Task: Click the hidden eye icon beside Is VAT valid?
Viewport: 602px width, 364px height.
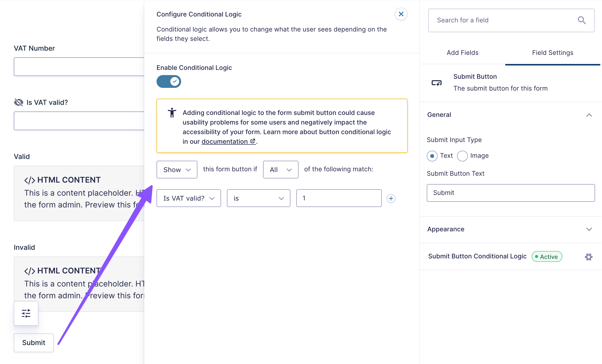Action: (19, 102)
